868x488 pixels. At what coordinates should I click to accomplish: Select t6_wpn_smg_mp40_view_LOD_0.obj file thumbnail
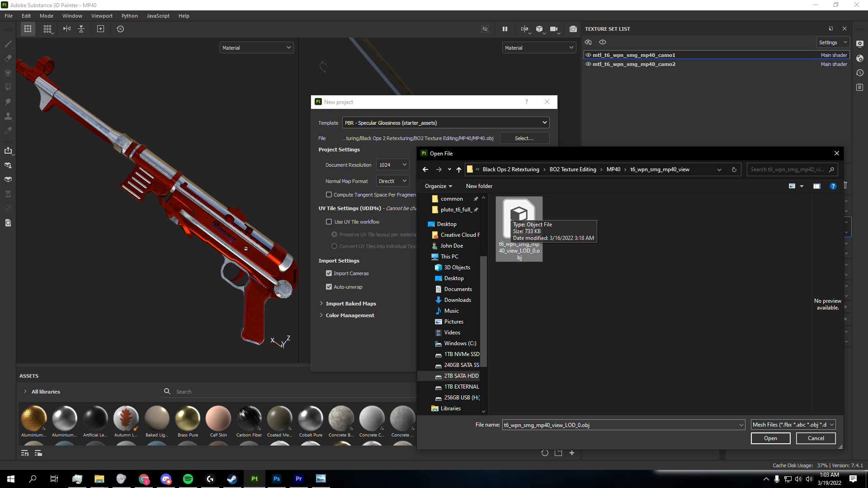519,229
